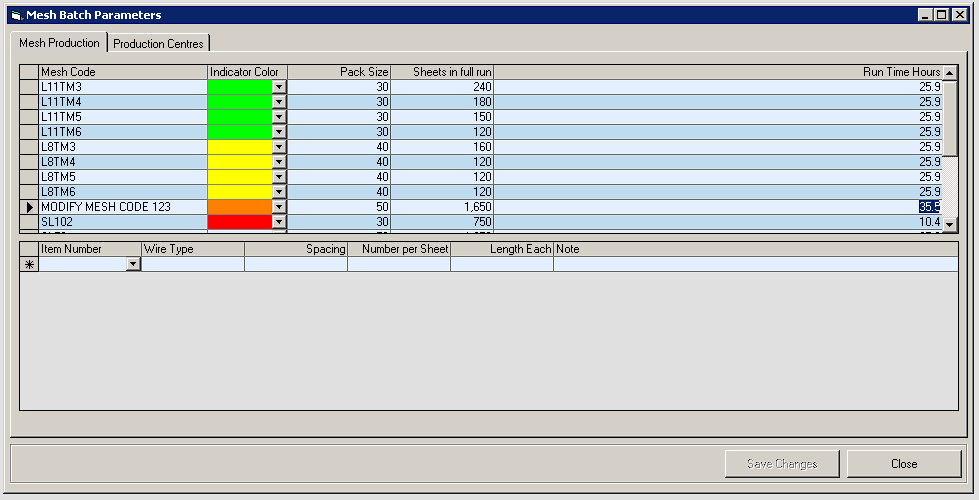Click the 750 sheets cell for SL102
Image resolution: width=979 pixels, height=500 pixels.
click(442, 222)
